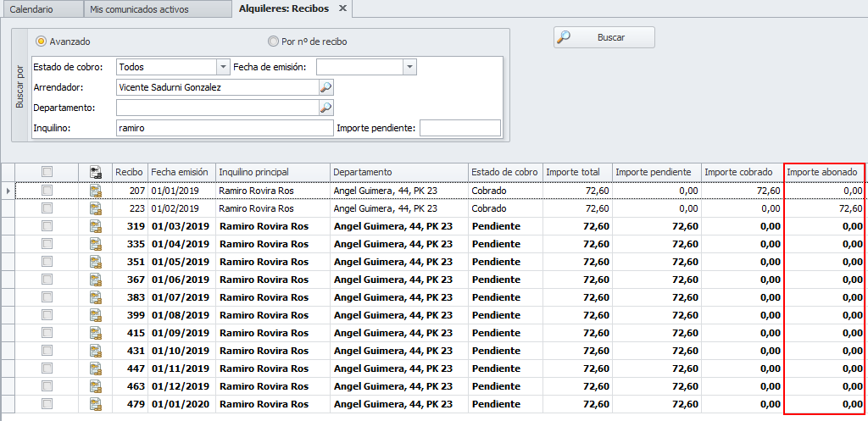Sort by the Estado de cobro column header
The image size is (868, 421).
point(504,172)
